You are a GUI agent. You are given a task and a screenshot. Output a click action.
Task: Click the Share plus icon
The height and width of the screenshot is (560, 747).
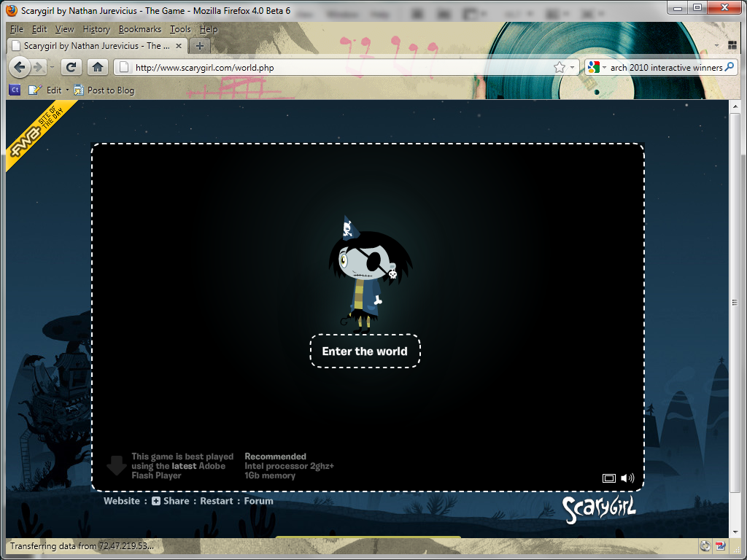tap(156, 501)
